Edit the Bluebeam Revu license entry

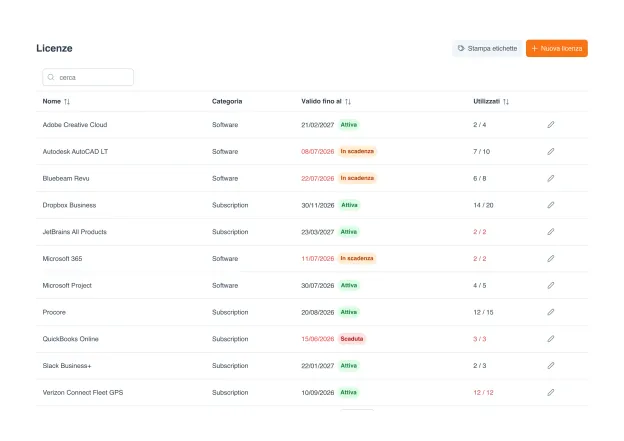pos(550,178)
